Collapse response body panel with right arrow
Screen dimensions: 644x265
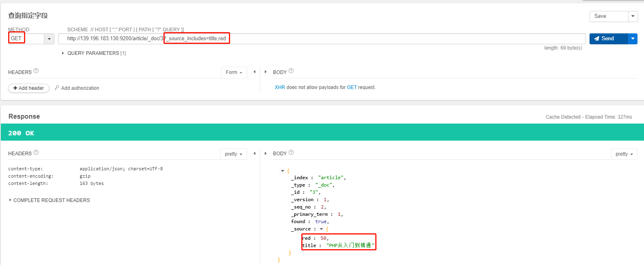click(265, 154)
